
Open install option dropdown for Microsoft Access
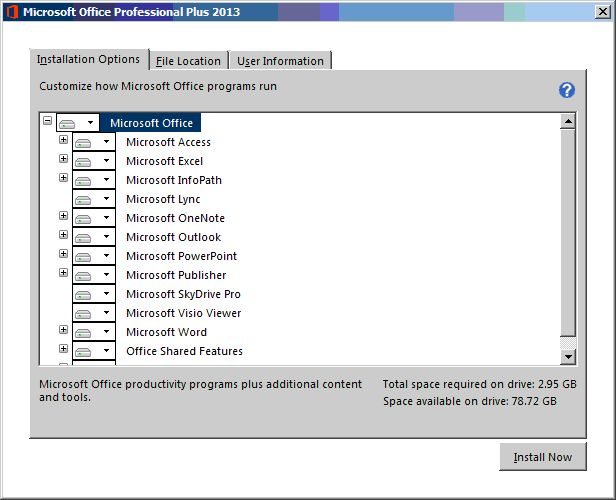[x=94, y=142]
